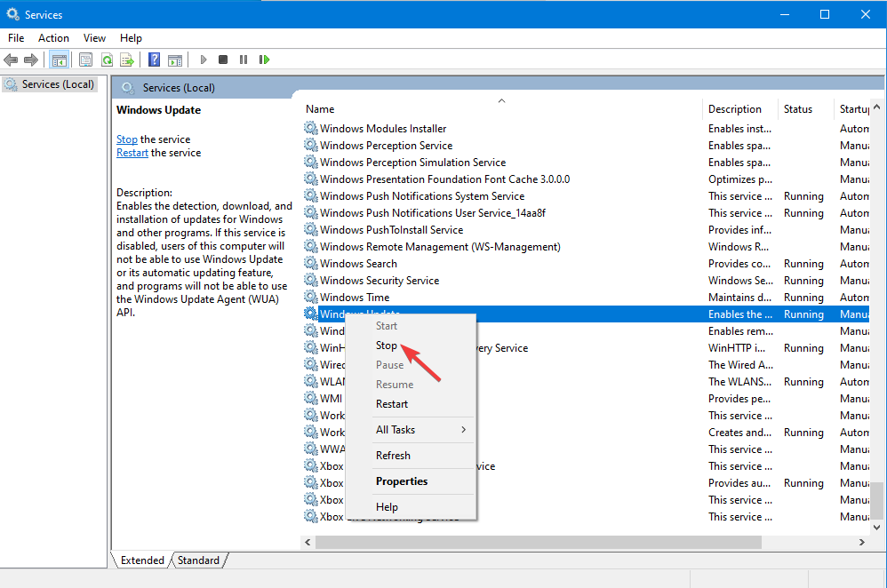The height and width of the screenshot is (588, 887).
Task: Click gear icon of WMI row
Action: click(310, 398)
